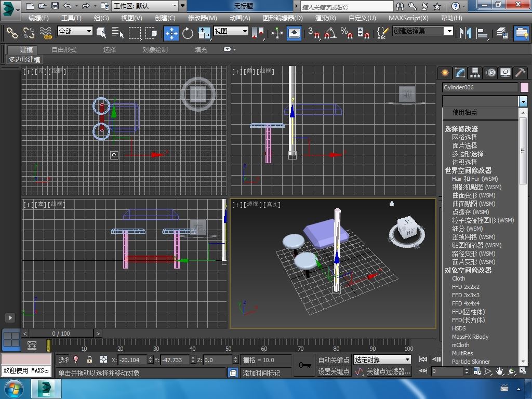
Task: Expand the 视图 reference coordinate dropdown
Action: [231, 31]
